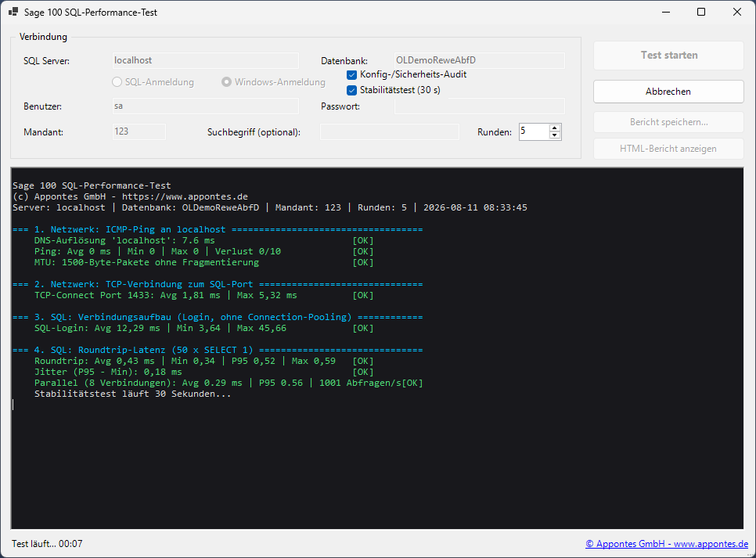Click heading '1. Netzwerk: ICMP-Ping an localhost'
Viewport: 756px width, 558px height.
(x=218, y=229)
